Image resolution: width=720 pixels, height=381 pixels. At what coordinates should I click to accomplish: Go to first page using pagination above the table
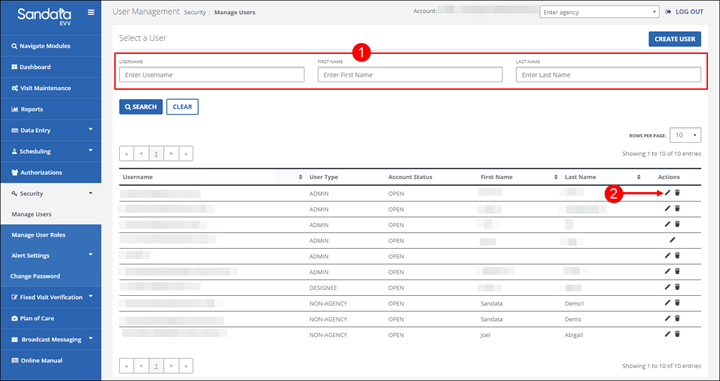(x=126, y=154)
